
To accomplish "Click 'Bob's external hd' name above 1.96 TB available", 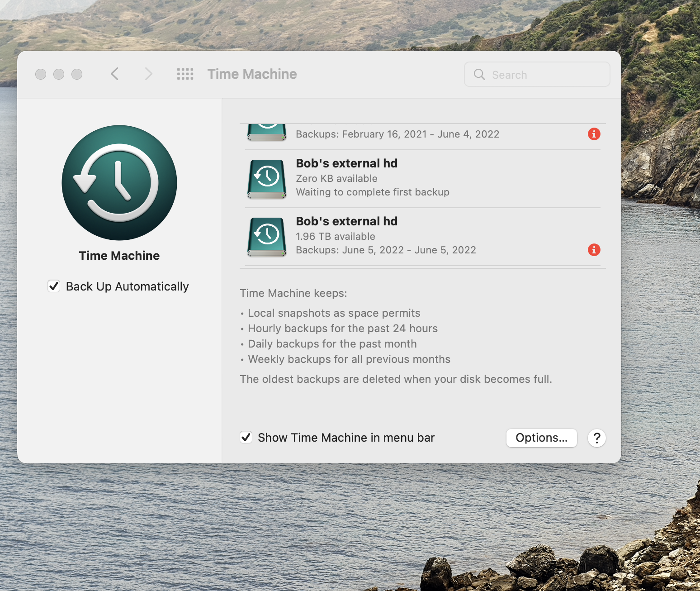I will pyautogui.click(x=347, y=221).
